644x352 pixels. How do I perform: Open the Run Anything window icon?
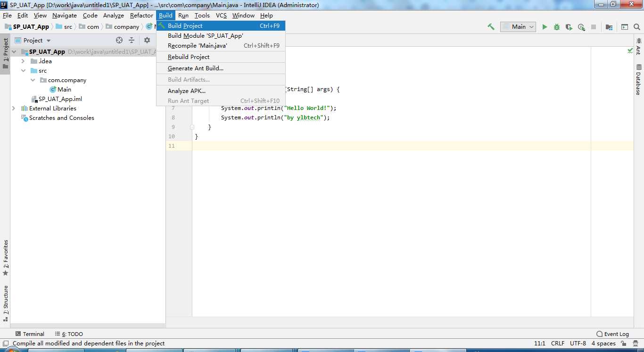pyautogui.click(x=625, y=27)
